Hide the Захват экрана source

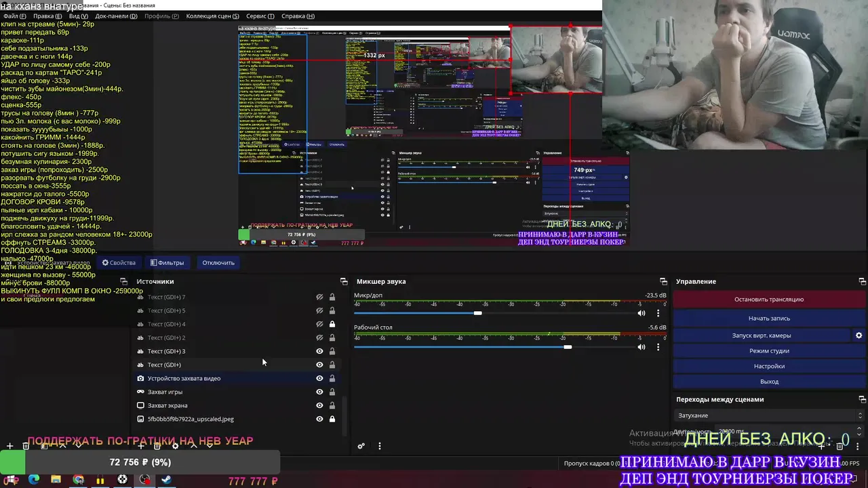click(319, 405)
